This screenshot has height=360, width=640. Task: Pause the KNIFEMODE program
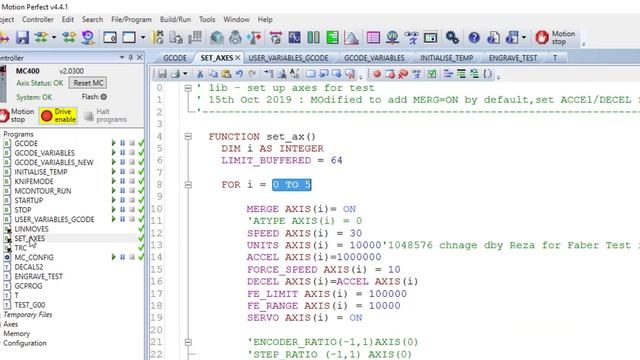(x=122, y=181)
